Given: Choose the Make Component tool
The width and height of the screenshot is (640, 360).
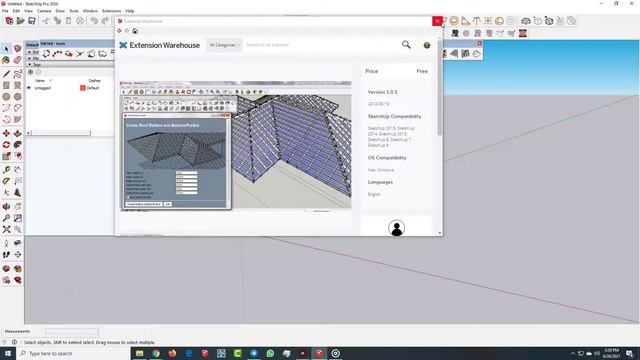Looking at the screenshot, I should click(x=18, y=49).
